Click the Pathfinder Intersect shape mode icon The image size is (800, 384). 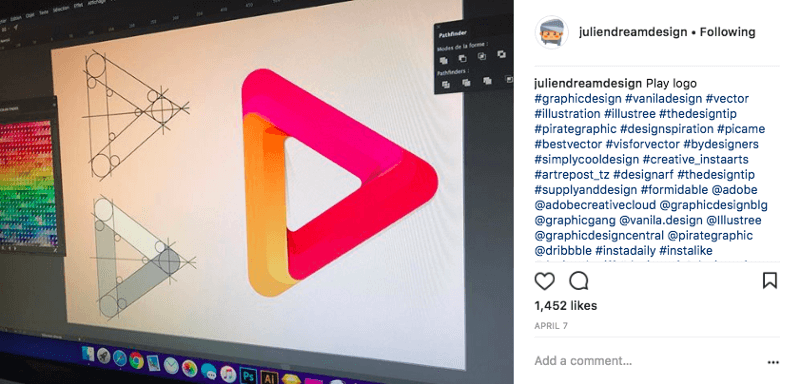tap(483, 56)
